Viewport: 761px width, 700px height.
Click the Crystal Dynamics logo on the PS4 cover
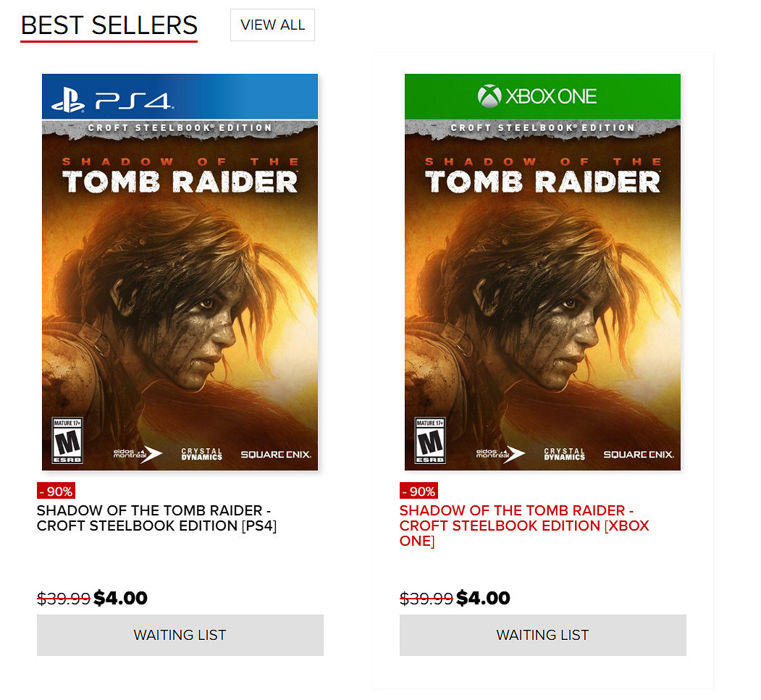(x=201, y=454)
